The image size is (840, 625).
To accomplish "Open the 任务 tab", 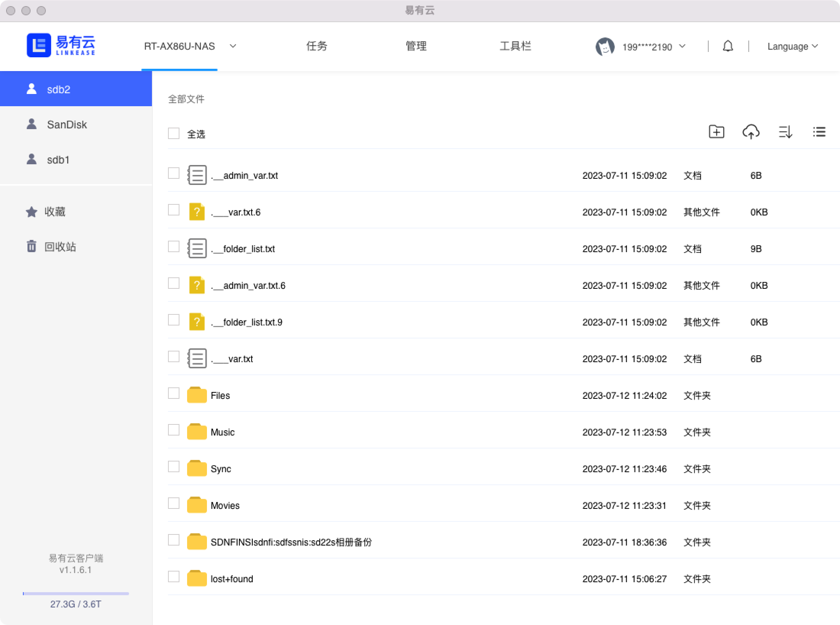I will click(317, 46).
